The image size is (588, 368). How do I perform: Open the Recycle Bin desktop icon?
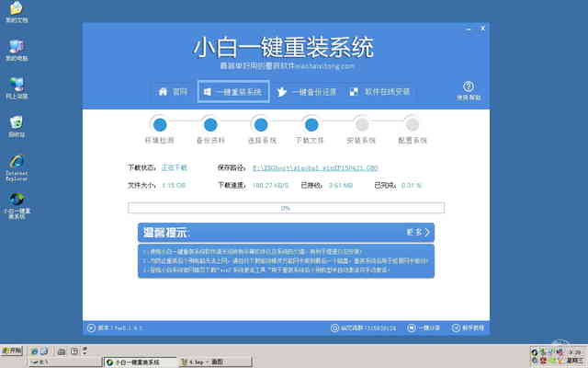pyautogui.click(x=17, y=126)
